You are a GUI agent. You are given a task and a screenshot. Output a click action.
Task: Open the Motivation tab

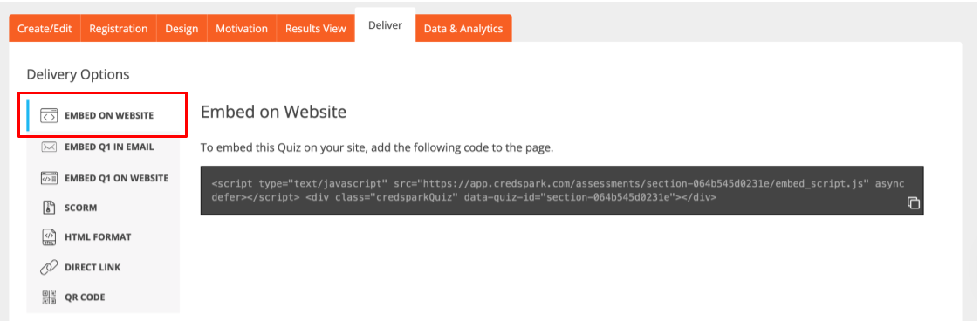pyautogui.click(x=241, y=29)
